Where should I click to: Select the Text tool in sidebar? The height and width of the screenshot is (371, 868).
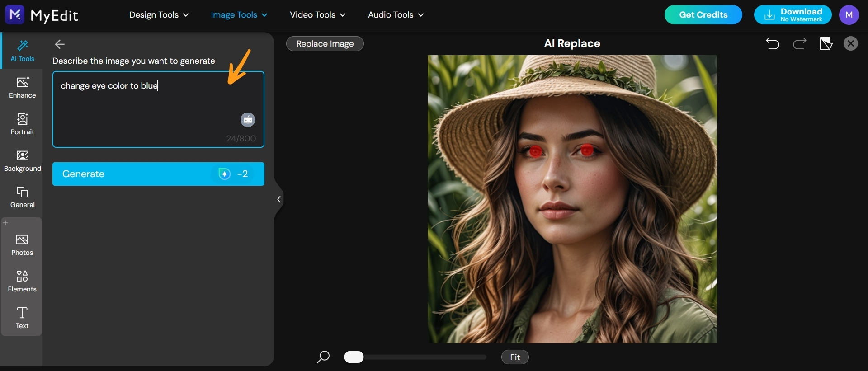tap(22, 318)
